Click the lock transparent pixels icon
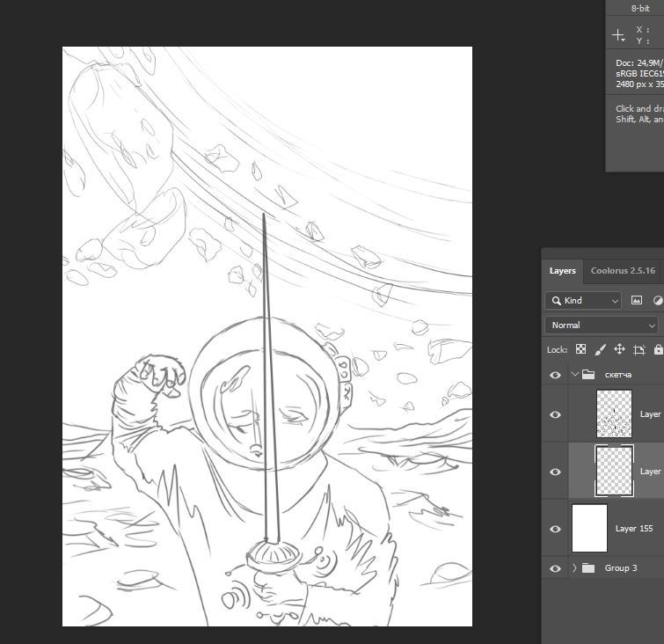 [x=580, y=349]
